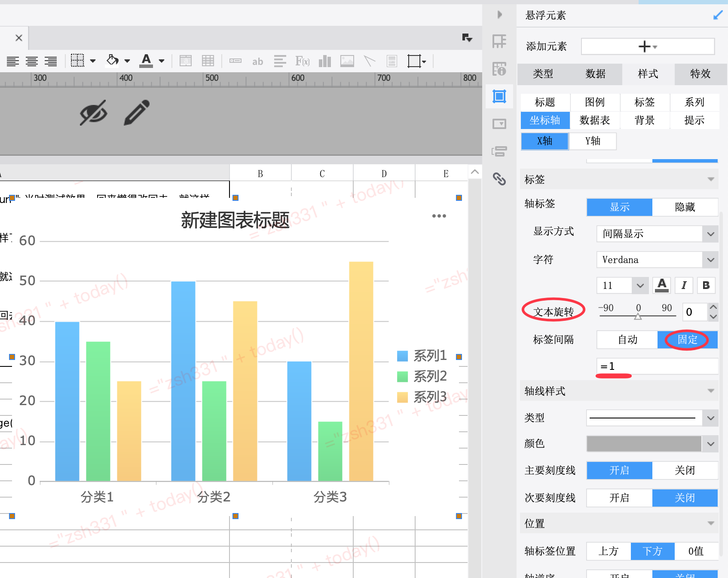Select the 数据表 style section

pyautogui.click(x=595, y=120)
